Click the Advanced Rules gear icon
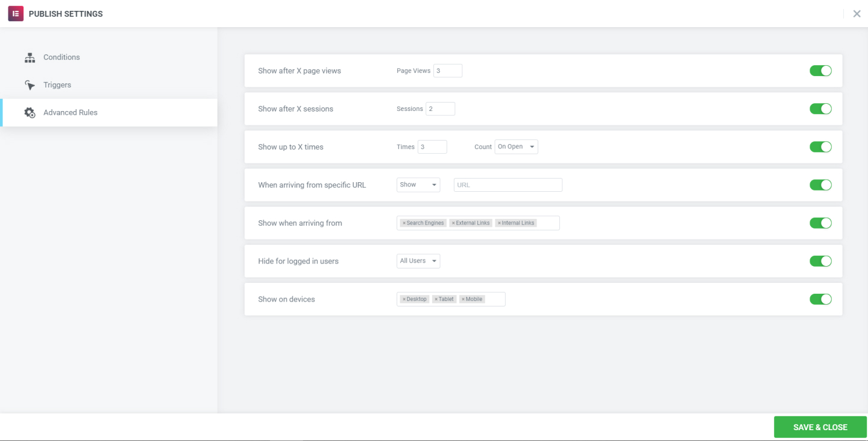Image resolution: width=868 pixels, height=441 pixels. (30, 113)
